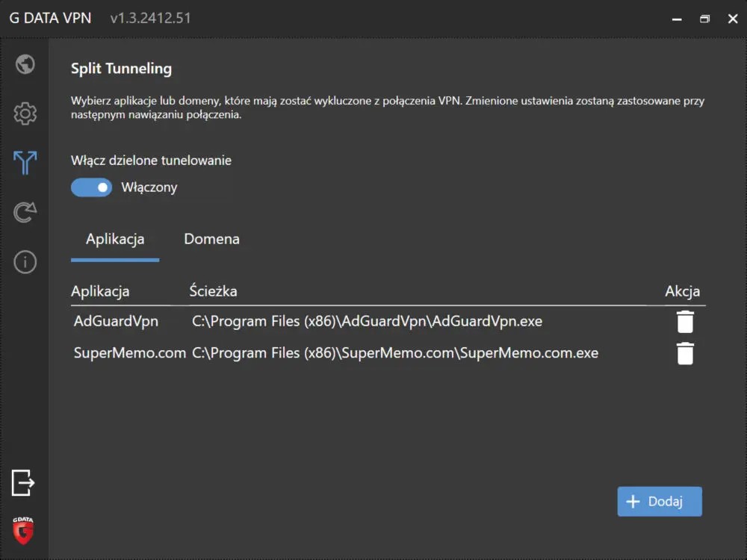Click the Aplikacja column header
The height and width of the screenshot is (560, 747).
point(100,291)
